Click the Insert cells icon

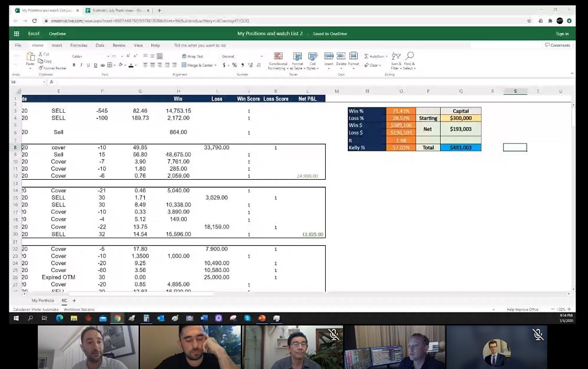(x=328, y=57)
